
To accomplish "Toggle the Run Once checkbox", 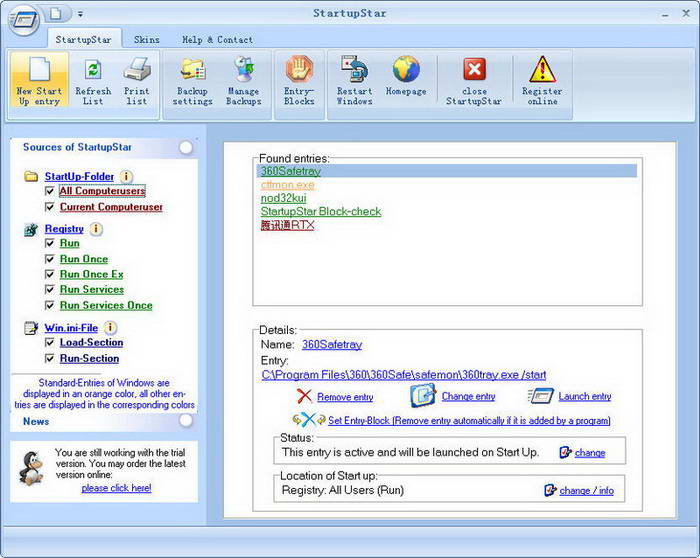I will tap(50, 259).
